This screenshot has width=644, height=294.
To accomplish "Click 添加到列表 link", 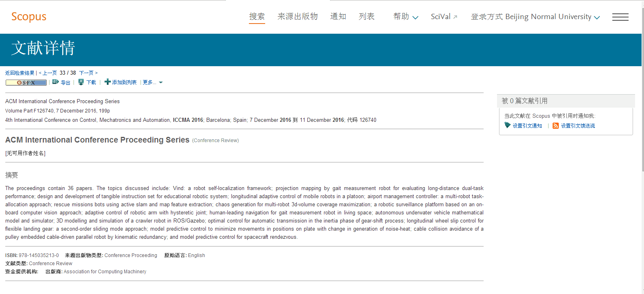I will coord(124,82).
